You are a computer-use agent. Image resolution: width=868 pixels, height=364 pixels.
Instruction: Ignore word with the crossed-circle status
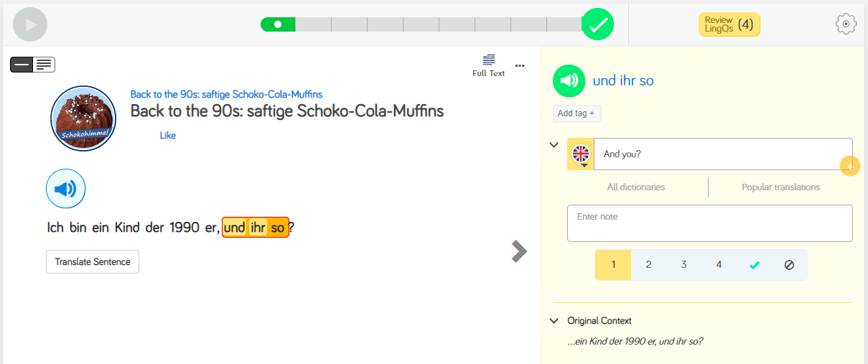pos(789,265)
